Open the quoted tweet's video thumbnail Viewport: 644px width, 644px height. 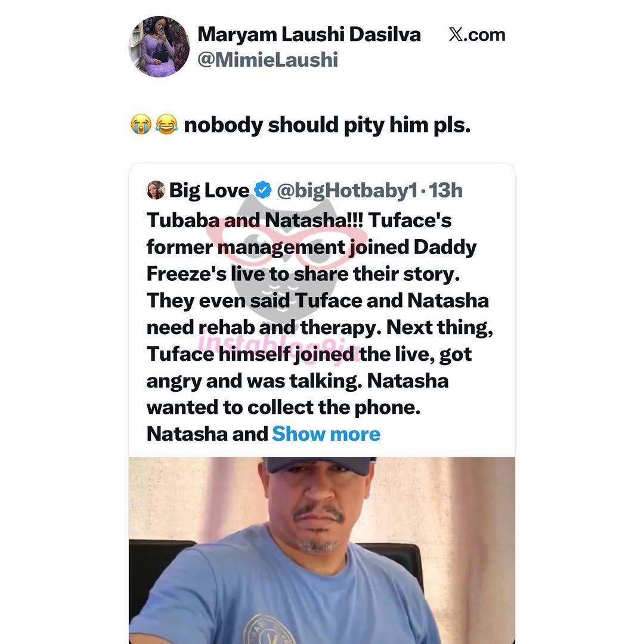pyautogui.click(x=322, y=550)
